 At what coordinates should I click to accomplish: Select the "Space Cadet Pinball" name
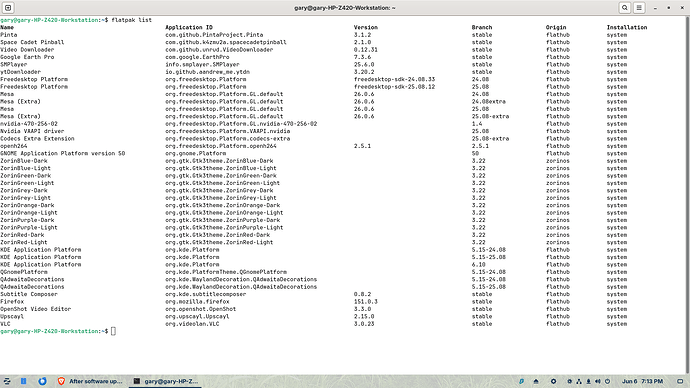pos(32,42)
